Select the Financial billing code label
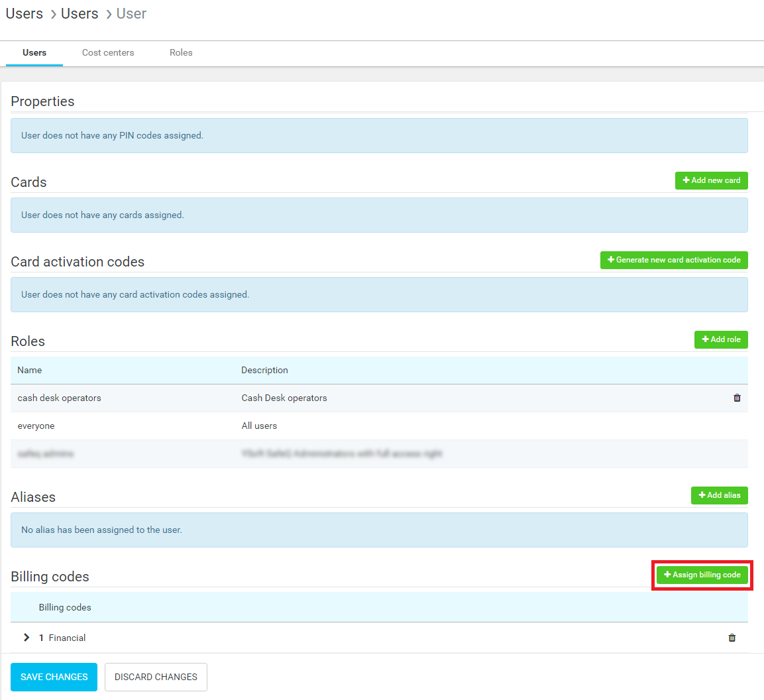The width and height of the screenshot is (764, 700). pos(67,638)
